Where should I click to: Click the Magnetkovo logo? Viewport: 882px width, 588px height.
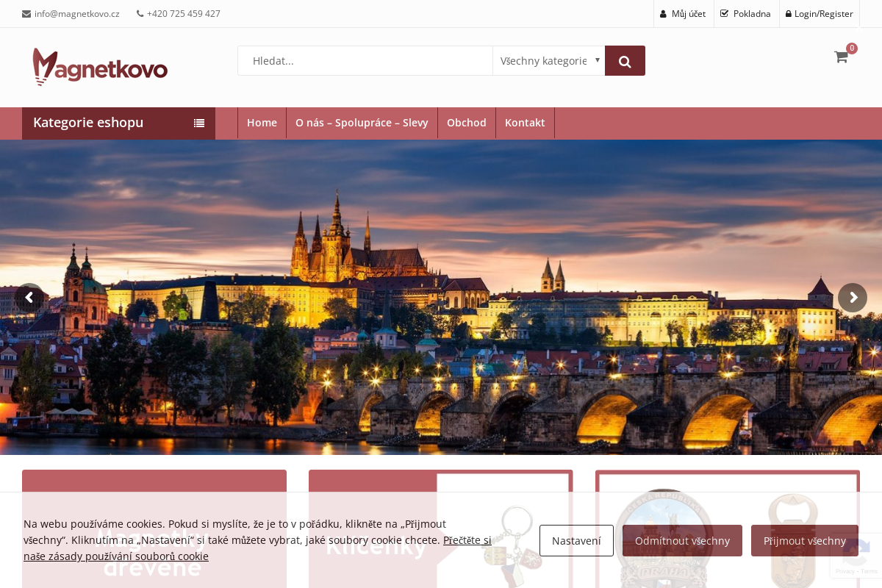pyautogui.click(x=100, y=67)
